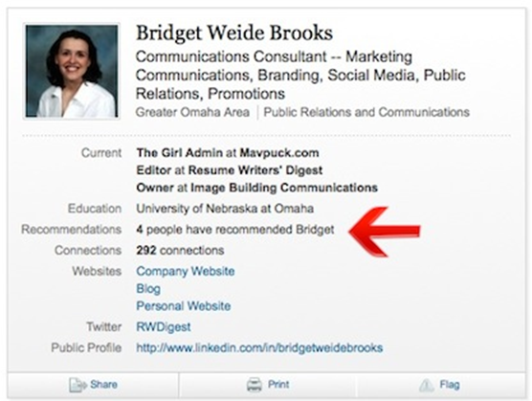
Task: Click 4 people have recommended Bridget
Action: click(x=235, y=230)
